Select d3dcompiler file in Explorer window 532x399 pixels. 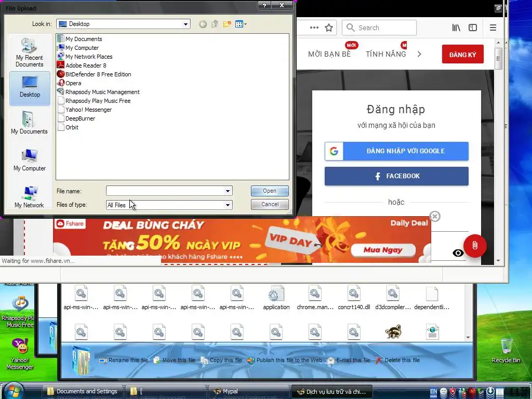[x=393, y=298]
